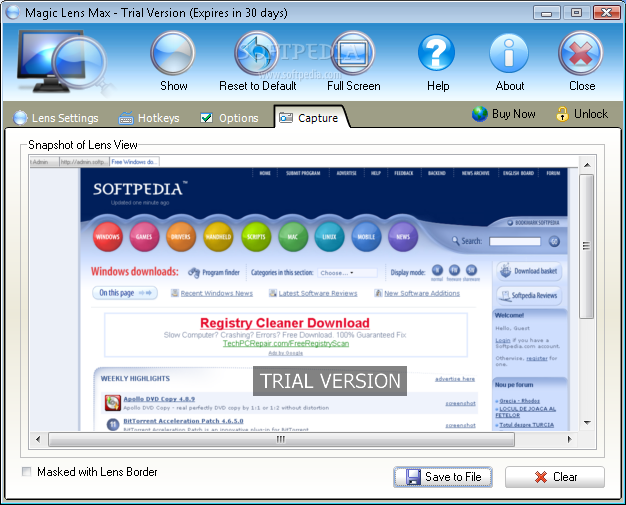The image size is (626, 505).
Task: Click the horizontal scrollbar thumb
Action: coord(281,439)
